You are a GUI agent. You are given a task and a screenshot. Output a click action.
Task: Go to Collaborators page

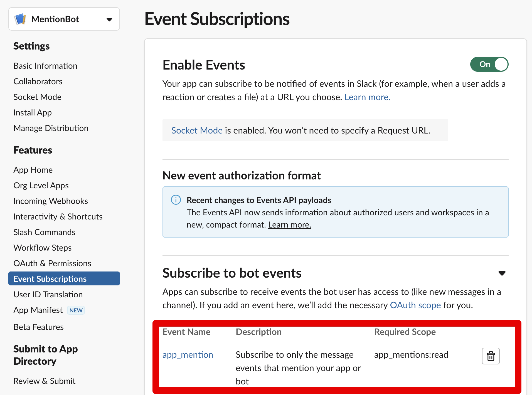click(x=38, y=82)
